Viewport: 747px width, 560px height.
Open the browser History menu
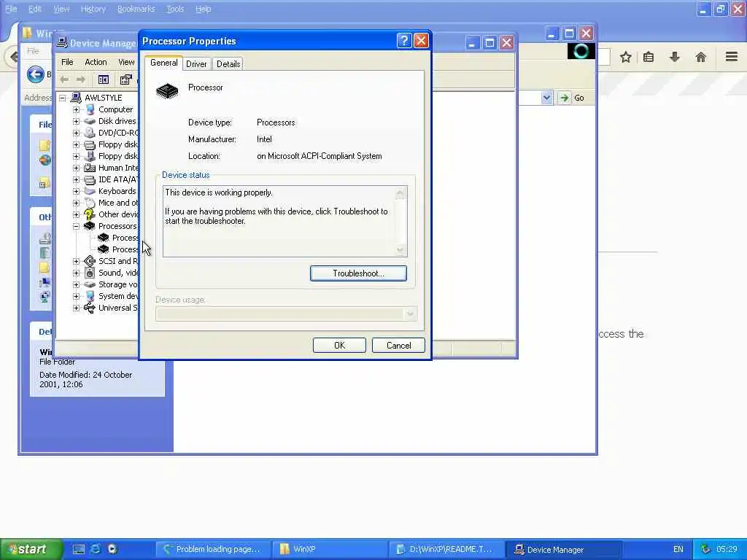[x=93, y=9]
